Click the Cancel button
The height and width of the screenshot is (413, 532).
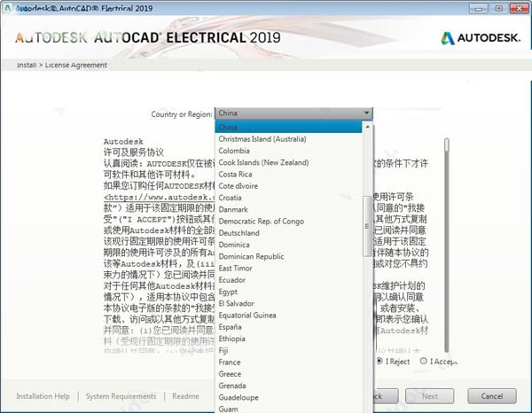point(492,396)
